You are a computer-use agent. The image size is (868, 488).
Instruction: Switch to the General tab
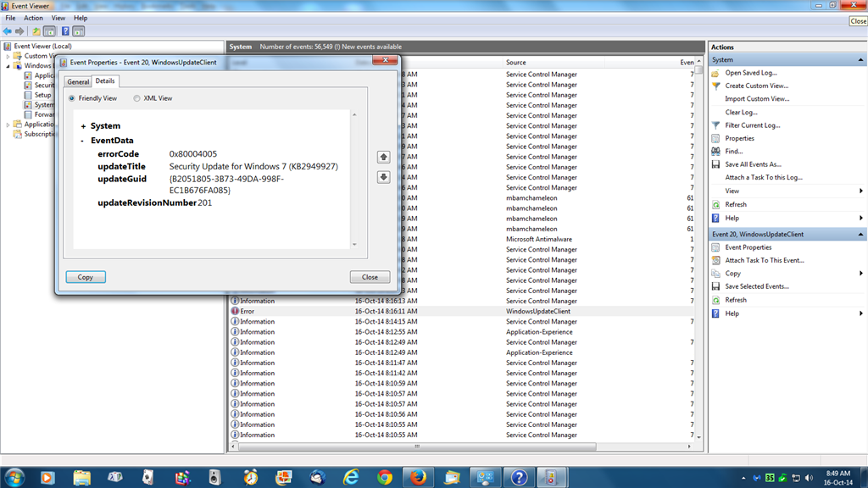pyautogui.click(x=78, y=82)
